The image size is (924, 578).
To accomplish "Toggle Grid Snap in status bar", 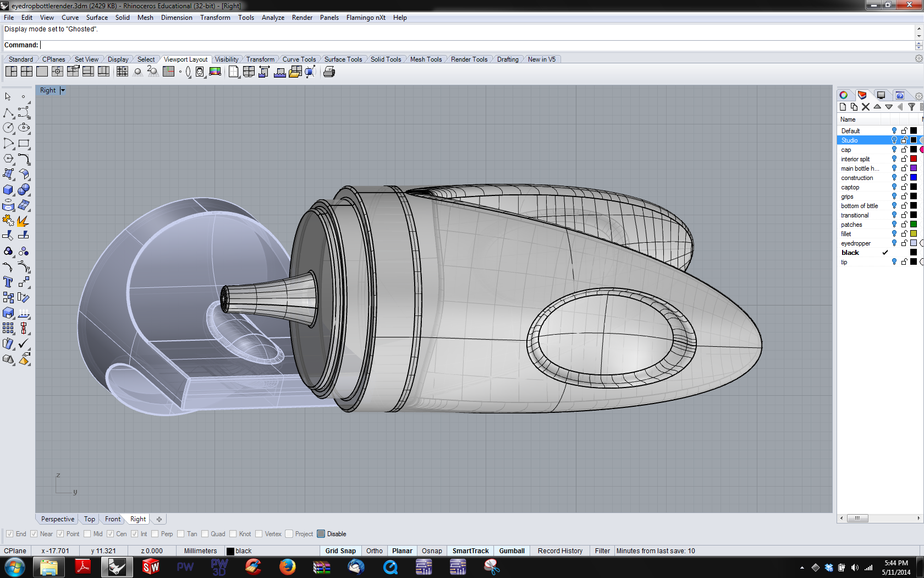I will point(340,550).
